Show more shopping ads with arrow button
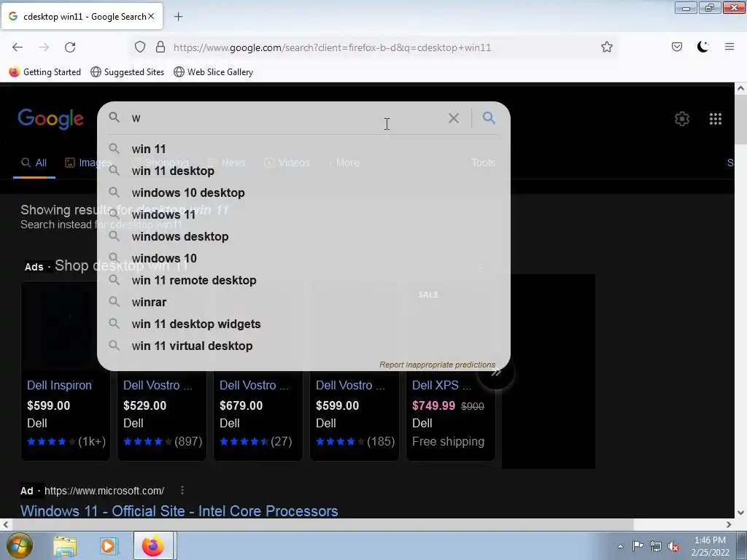This screenshot has height=560, width=747. [x=496, y=372]
